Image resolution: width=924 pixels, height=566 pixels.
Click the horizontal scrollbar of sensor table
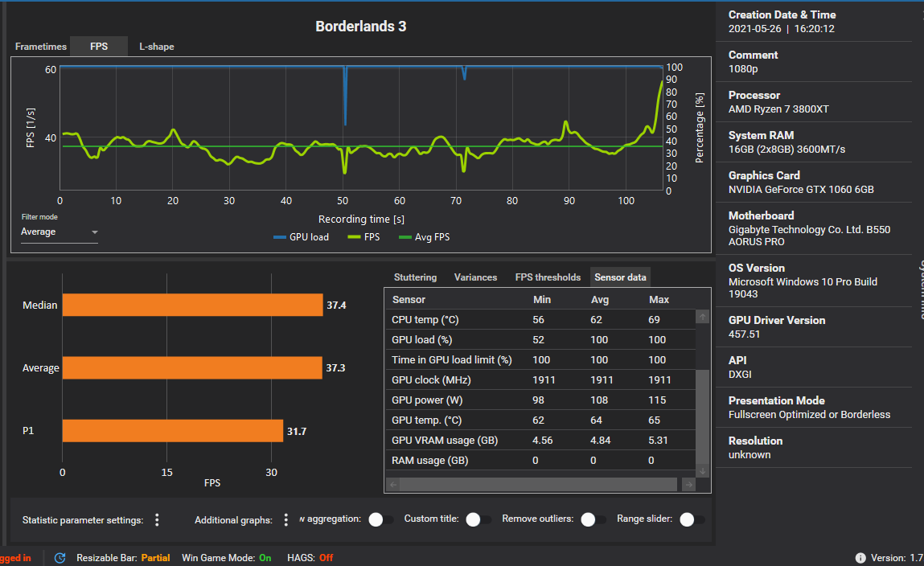tap(538, 485)
